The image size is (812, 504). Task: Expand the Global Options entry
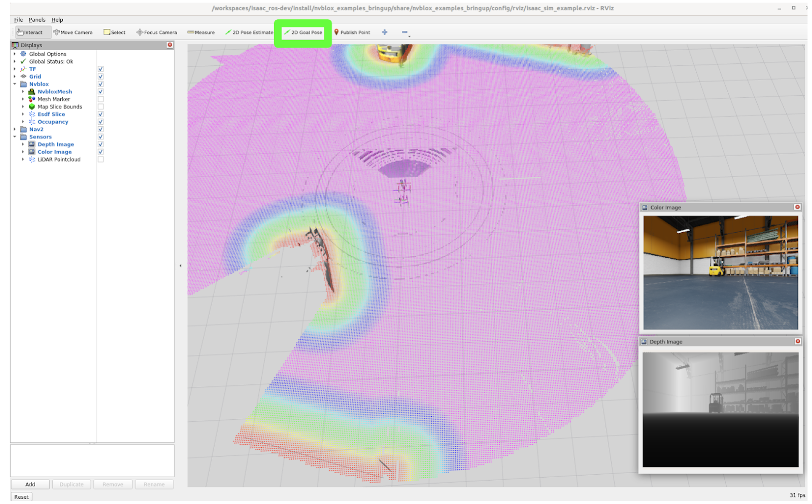click(15, 54)
